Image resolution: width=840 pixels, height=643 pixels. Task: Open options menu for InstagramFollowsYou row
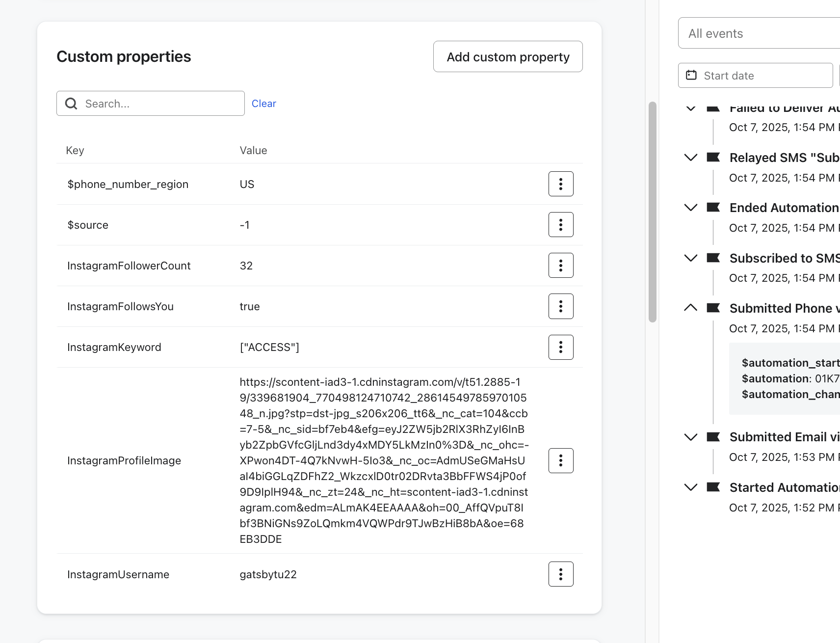point(560,306)
